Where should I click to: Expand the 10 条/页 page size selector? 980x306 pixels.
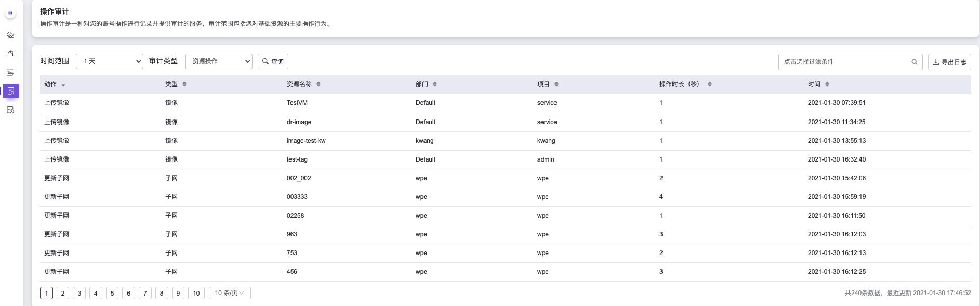230,293
